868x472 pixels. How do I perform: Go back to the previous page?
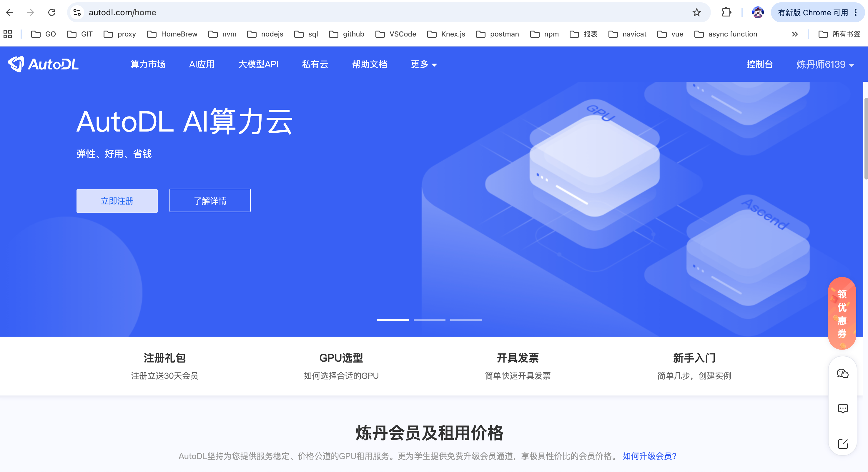(x=10, y=12)
